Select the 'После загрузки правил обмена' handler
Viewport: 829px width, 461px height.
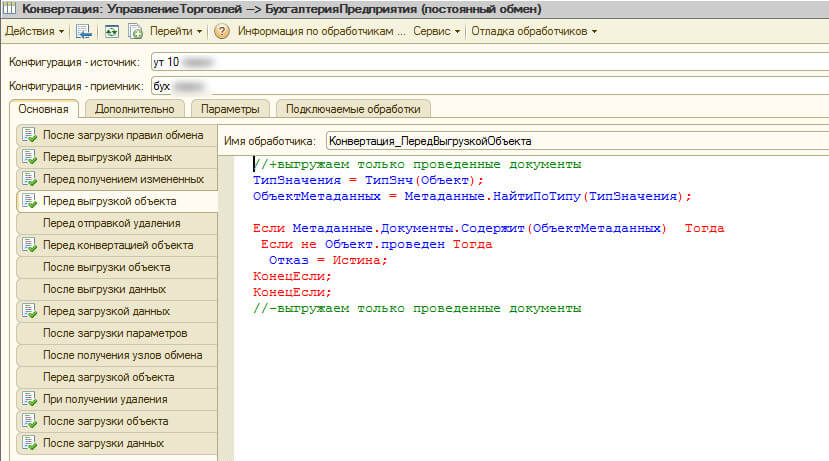[122, 135]
